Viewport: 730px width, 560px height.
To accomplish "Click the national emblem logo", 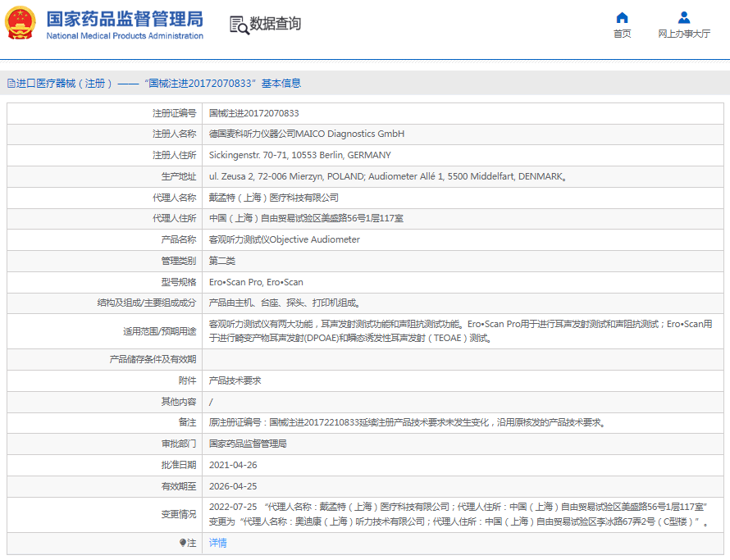I will click(x=21, y=23).
